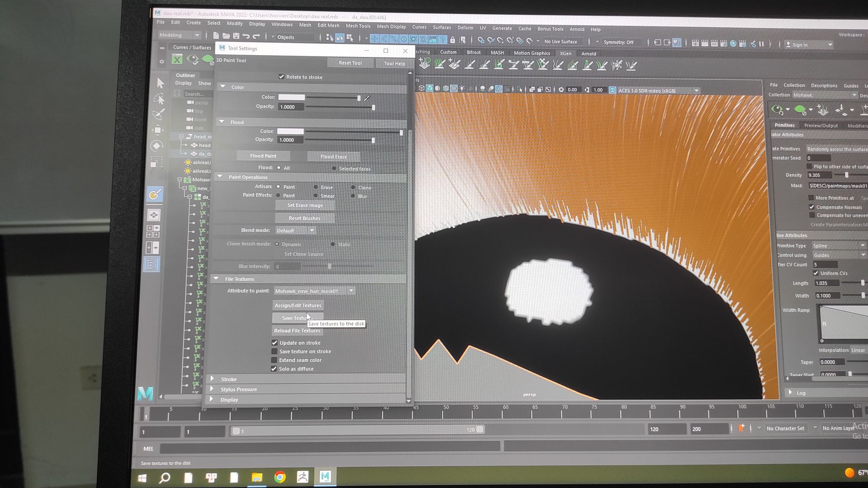Click the Flood Paint button
Screen dimensions: 868x488
[263, 156]
